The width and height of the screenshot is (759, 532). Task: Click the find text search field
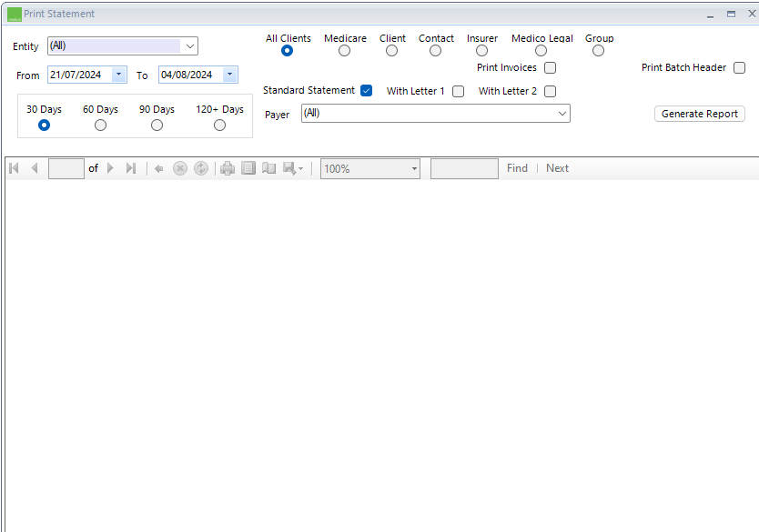(x=464, y=169)
